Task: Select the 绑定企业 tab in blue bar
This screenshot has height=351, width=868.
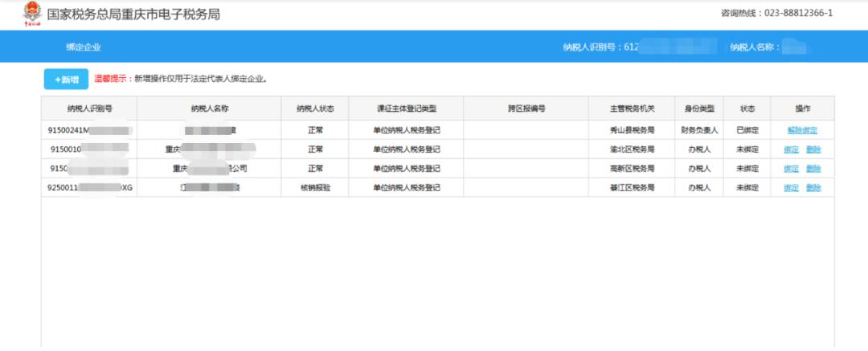Action: tap(84, 47)
